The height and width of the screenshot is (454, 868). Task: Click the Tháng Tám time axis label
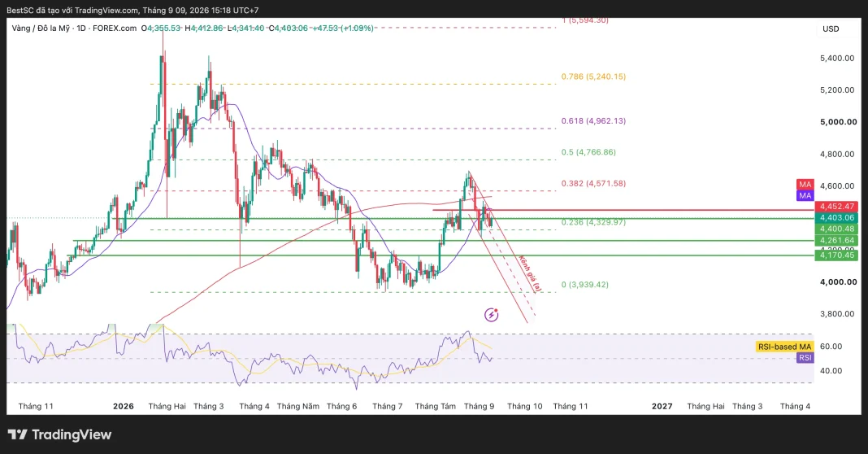(435, 406)
